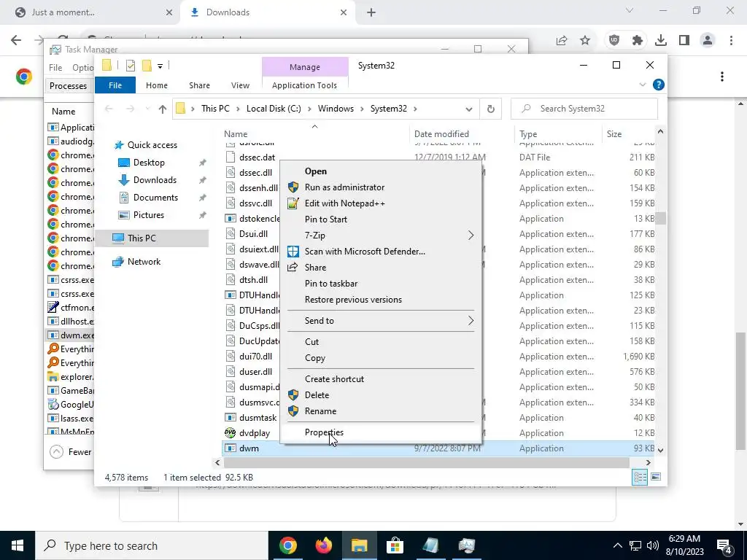
Task: Choose Pin to Start
Action: (326, 219)
